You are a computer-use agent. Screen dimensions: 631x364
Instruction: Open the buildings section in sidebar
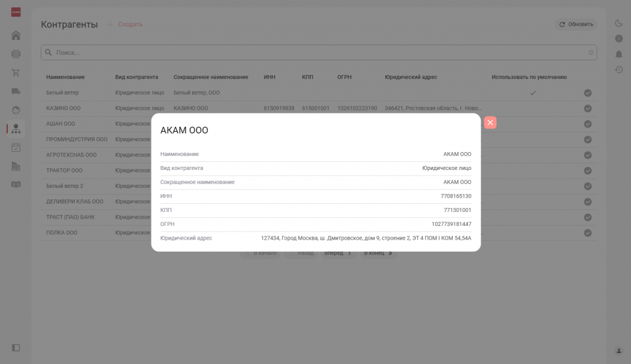coord(15,166)
